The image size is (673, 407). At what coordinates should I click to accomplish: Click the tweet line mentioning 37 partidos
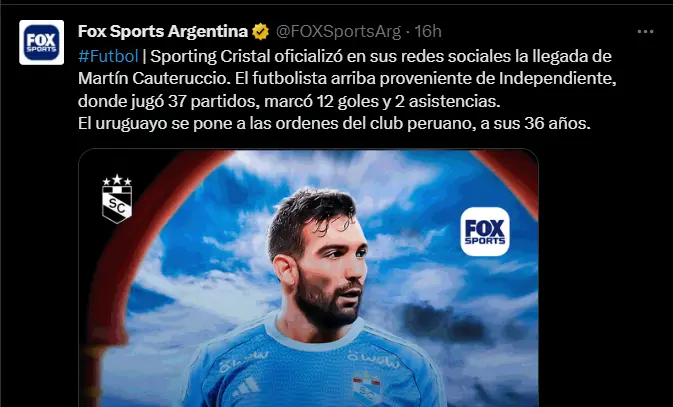pos(289,101)
